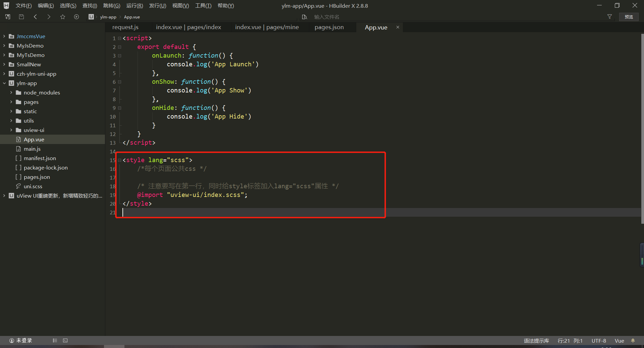Image resolution: width=644 pixels, height=348 pixels.
Task: Expand the MyJsDemo project
Action: tap(4, 46)
